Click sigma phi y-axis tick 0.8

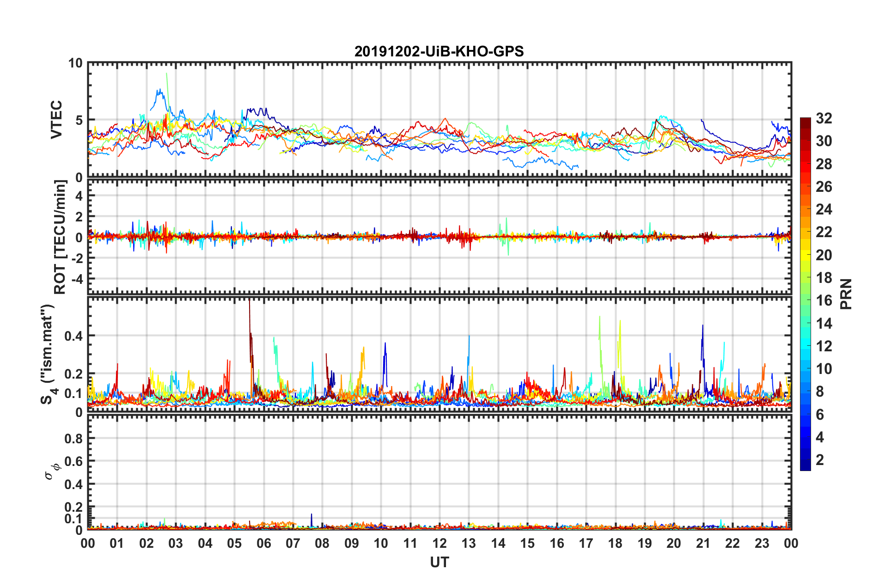click(x=73, y=438)
